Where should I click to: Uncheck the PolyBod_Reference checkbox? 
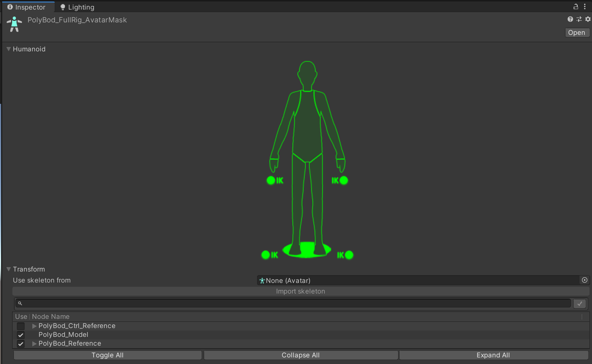[x=21, y=344]
